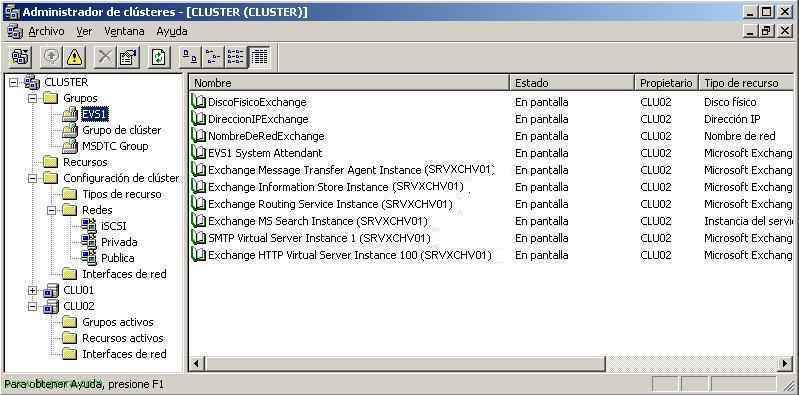Image resolution: width=799 pixels, height=395 pixels.
Task: Sort by the Nombre column header
Action: click(x=350, y=83)
